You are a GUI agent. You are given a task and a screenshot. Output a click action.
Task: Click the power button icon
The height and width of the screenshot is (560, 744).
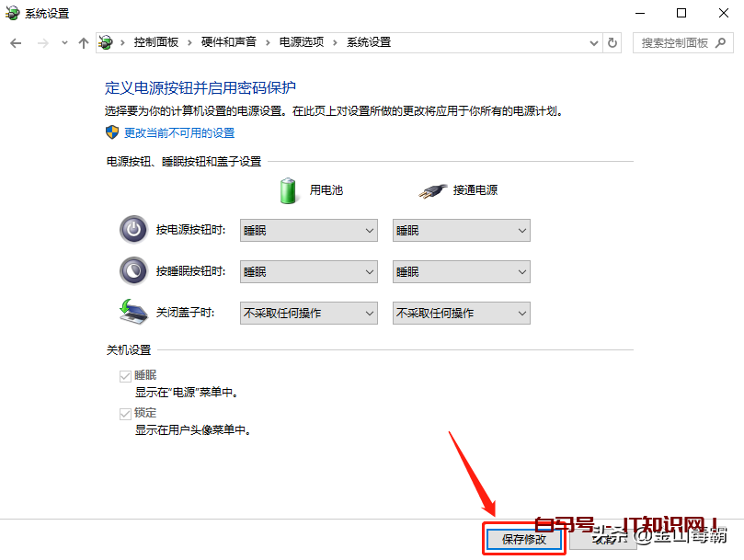[133, 230]
